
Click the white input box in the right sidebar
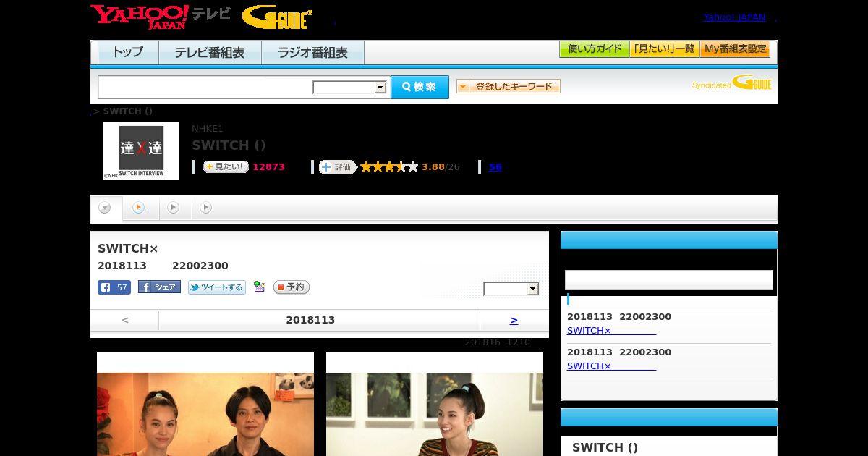point(669,280)
